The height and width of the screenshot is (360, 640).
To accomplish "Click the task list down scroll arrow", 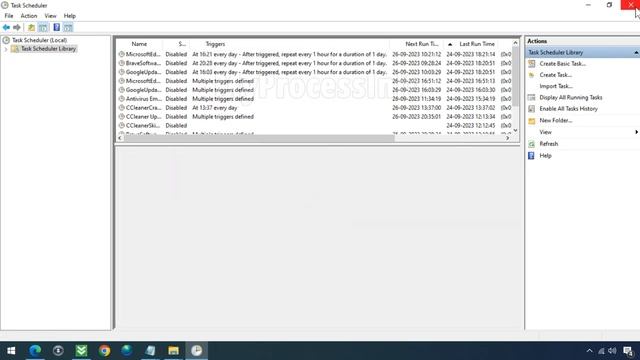I will (515, 130).
